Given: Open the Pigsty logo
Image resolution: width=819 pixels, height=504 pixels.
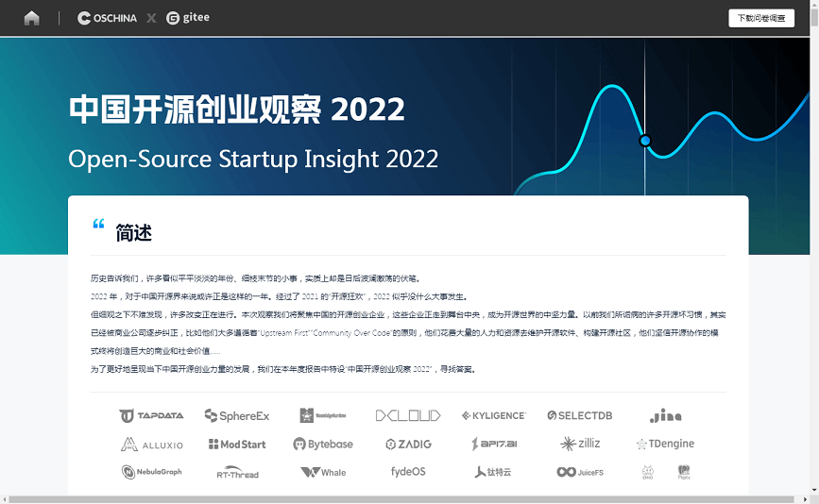Looking at the screenshot, I should click(684, 472).
